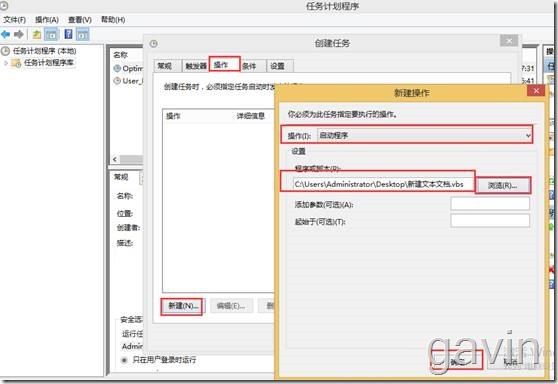
Task: Select 任务计划程序库 in the tree
Action: [49, 63]
